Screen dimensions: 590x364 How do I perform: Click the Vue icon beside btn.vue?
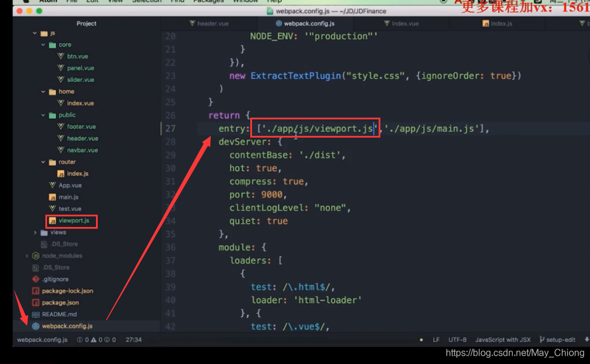point(61,56)
